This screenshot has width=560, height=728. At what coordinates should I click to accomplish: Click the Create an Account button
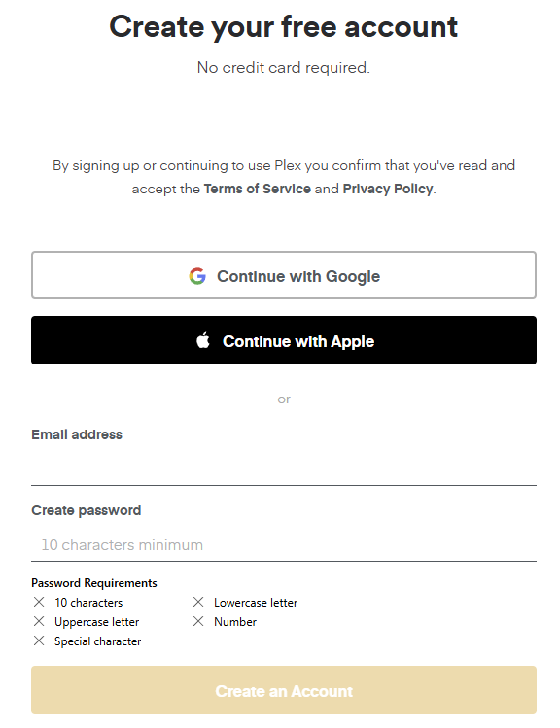coord(284,690)
